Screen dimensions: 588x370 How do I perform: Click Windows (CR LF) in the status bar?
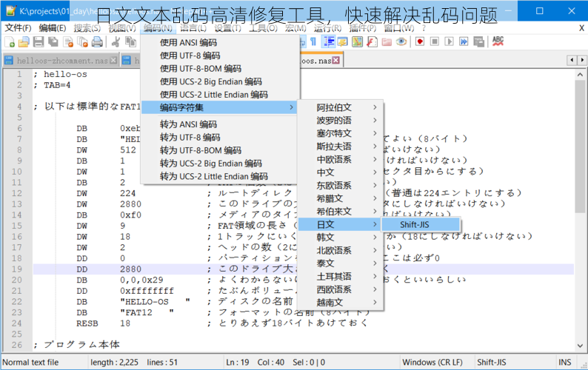pos(432,362)
